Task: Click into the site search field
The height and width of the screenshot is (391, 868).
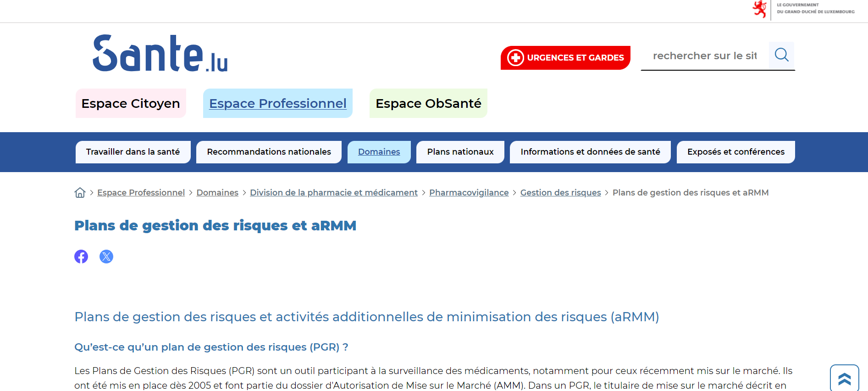Action: coord(704,56)
